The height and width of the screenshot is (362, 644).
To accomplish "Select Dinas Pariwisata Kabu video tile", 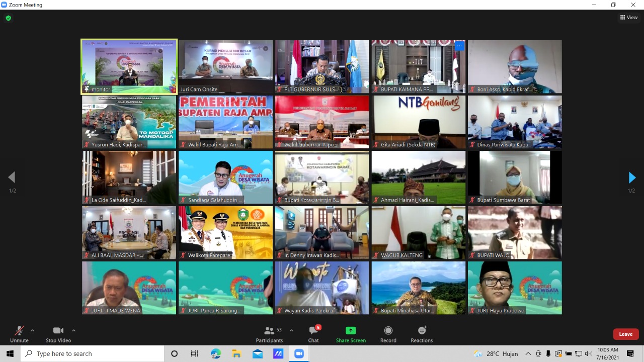I will [515, 122].
